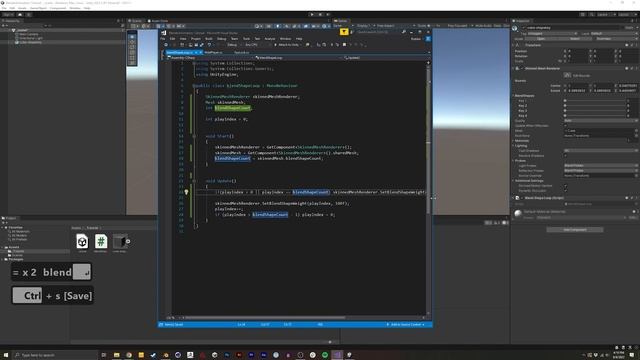
Task: Click the Undo icon in Visual Studio toolbar
Action: pyautogui.click(x=210, y=45)
